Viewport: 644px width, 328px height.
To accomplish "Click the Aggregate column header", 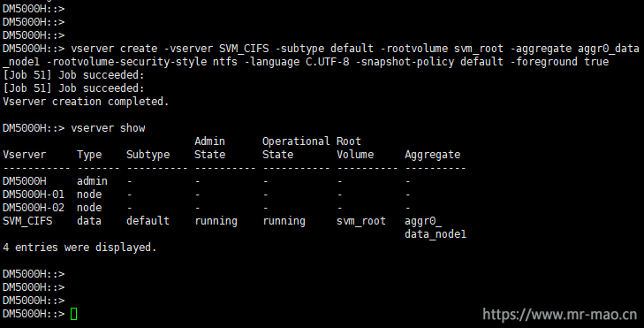I will pos(433,155).
